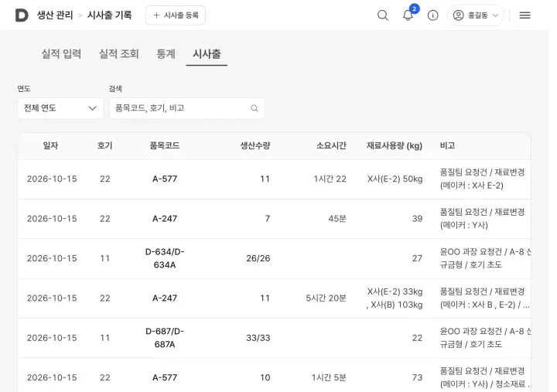Open the 통계 tab
This screenshot has width=557, height=392.
166,54
